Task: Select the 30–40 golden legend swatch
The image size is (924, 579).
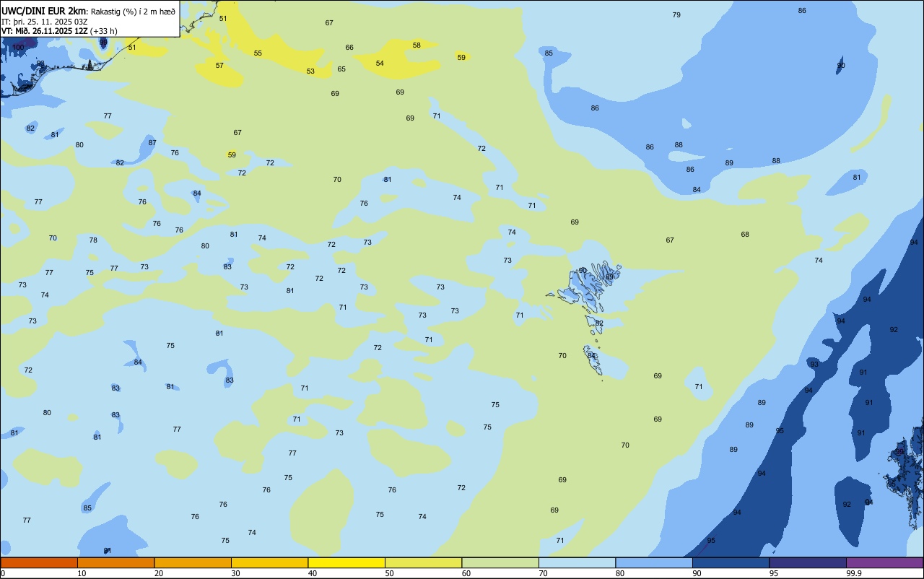Action: click(x=270, y=562)
